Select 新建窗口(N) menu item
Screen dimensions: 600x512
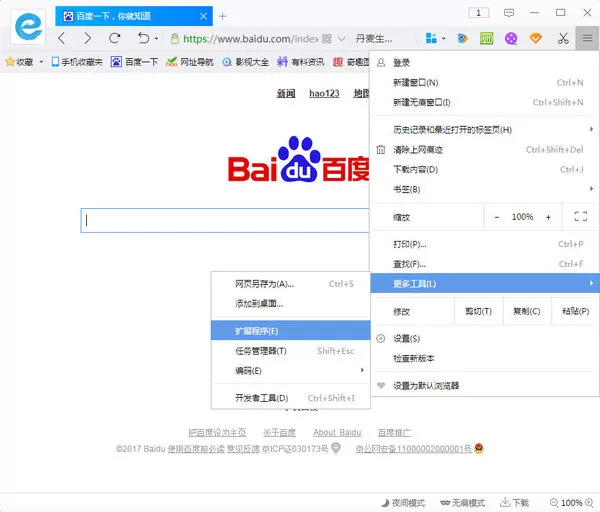tap(484, 82)
